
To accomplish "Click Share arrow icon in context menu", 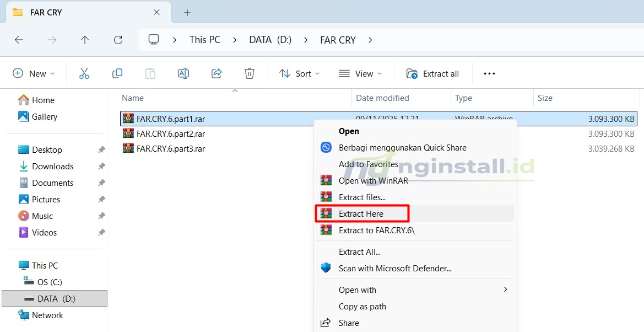I will click(326, 323).
